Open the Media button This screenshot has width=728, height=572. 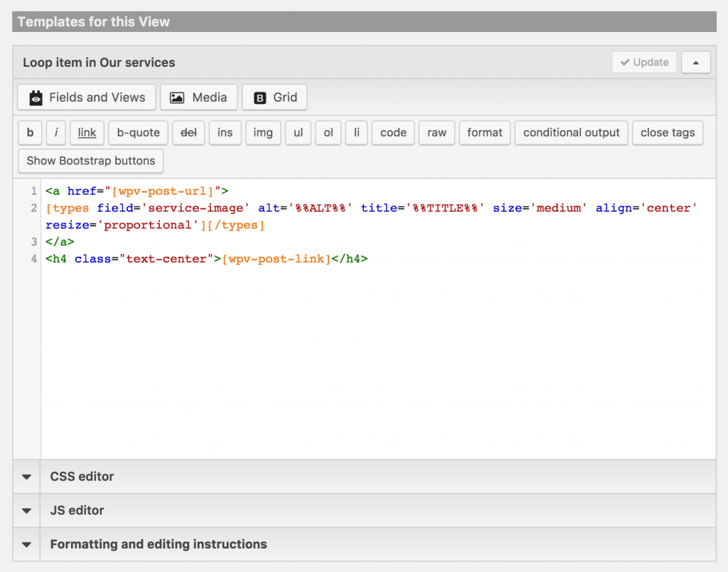199,97
